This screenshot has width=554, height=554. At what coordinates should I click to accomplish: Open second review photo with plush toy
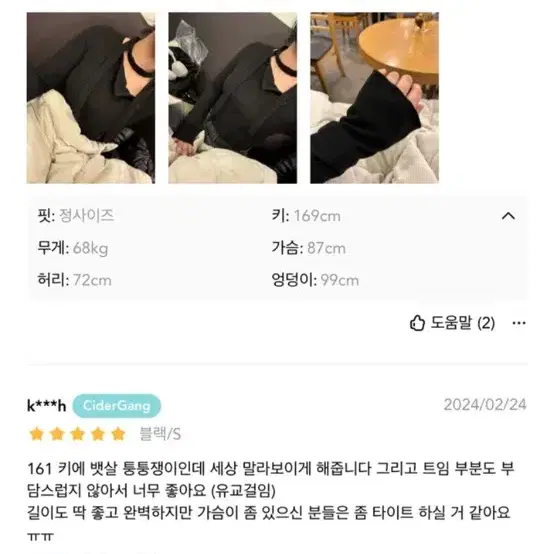(232, 98)
